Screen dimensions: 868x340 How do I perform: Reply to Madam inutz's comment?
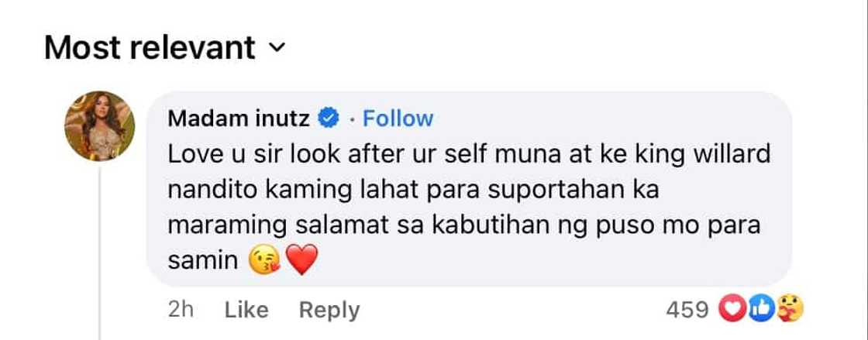point(329,311)
